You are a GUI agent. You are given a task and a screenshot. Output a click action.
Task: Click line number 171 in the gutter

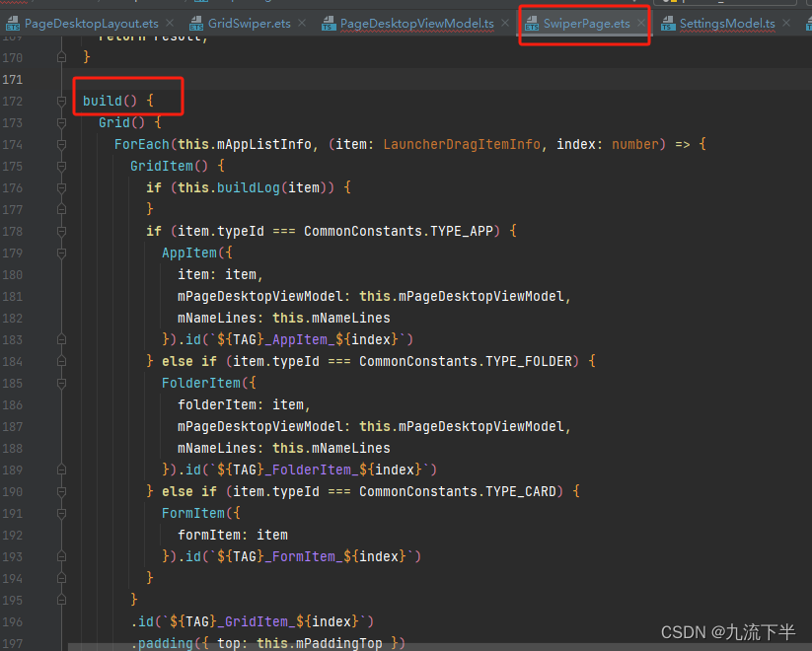[x=13, y=79]
